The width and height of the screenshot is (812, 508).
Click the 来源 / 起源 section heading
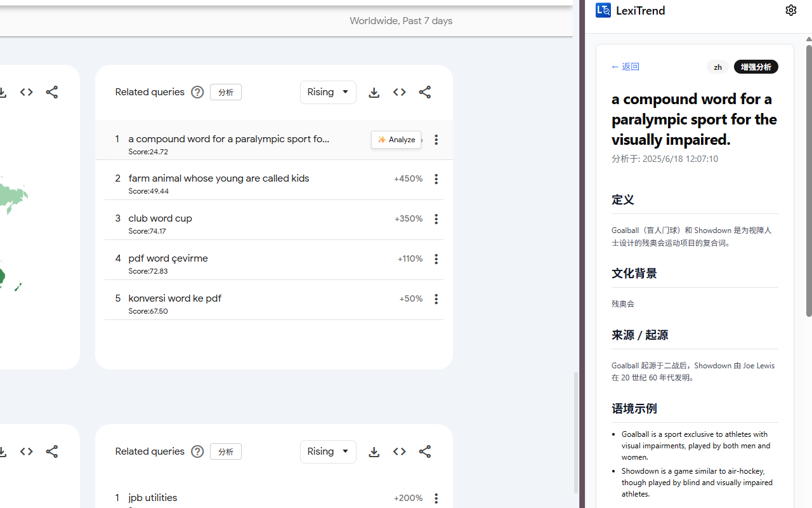(639, 335)
